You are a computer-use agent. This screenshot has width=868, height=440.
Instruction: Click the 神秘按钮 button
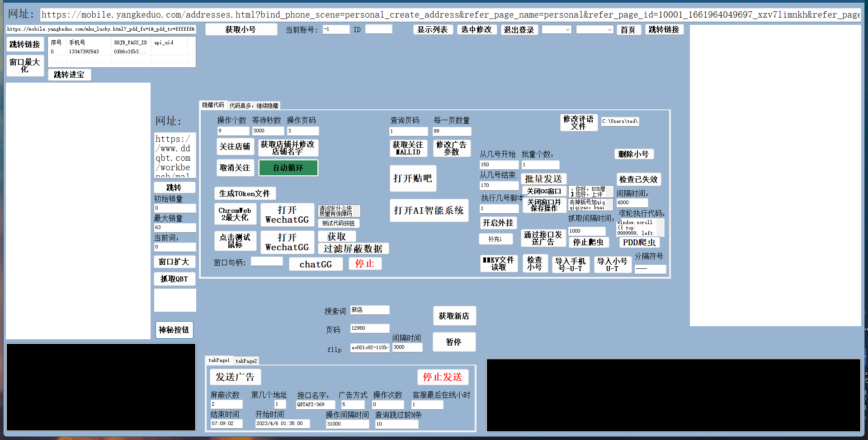pyautogui.click(x=174, y=330)
